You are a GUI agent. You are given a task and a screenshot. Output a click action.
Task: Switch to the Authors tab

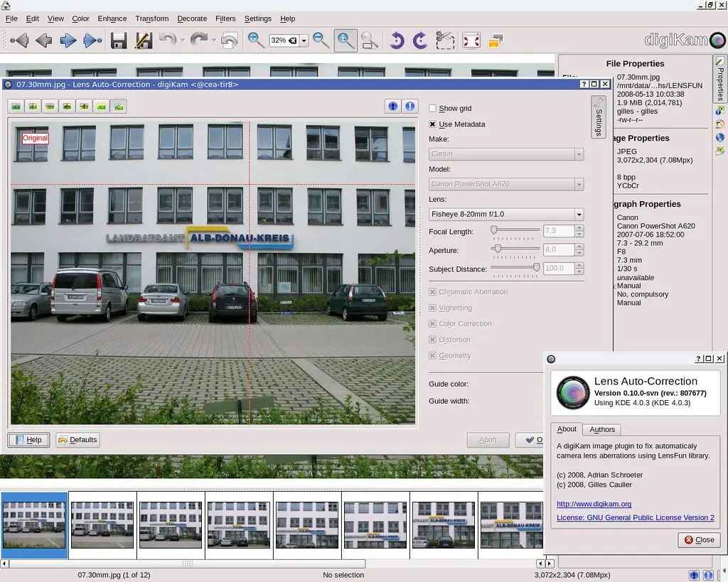click(602, 429)
